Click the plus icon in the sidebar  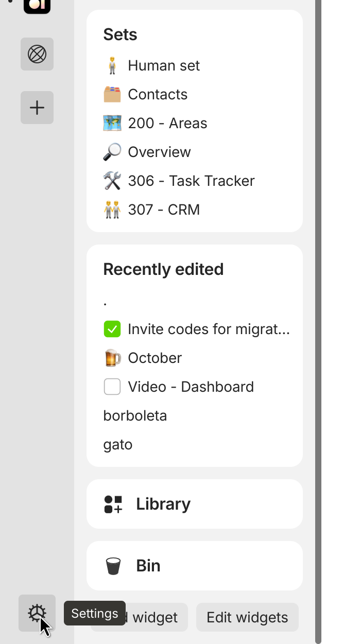[37, 108]
